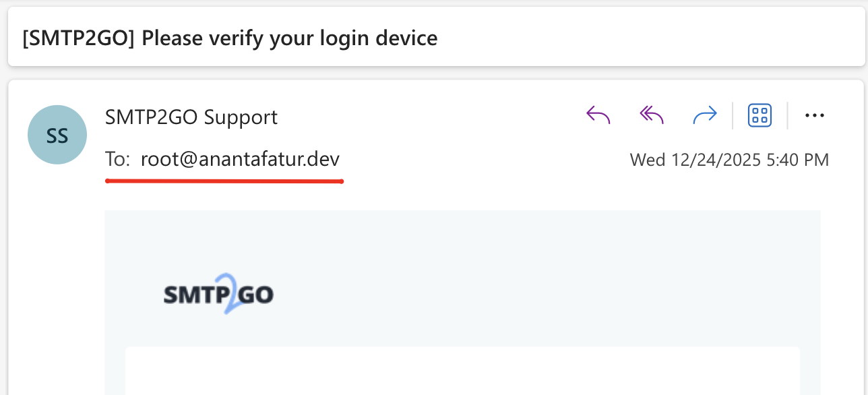Click the Reply All double-arrow icon

(651, 116)
